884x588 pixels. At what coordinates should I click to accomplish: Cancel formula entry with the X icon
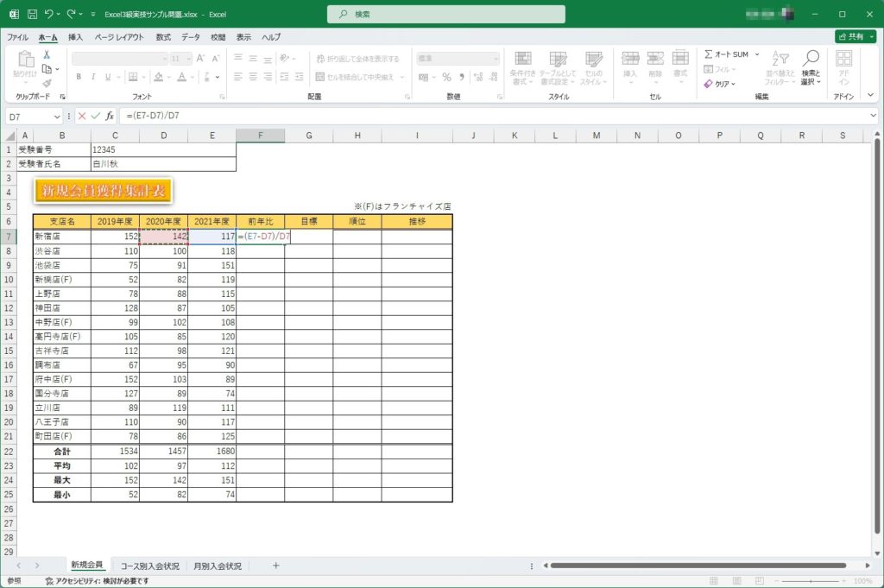pyautogui.click(x=82, y=116)
